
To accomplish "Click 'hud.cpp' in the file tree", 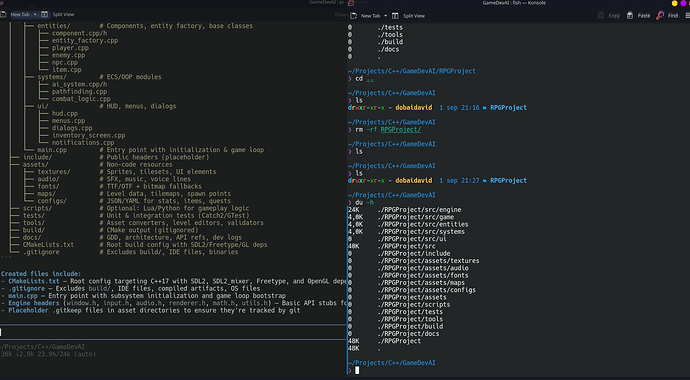I will pos(65,113).
